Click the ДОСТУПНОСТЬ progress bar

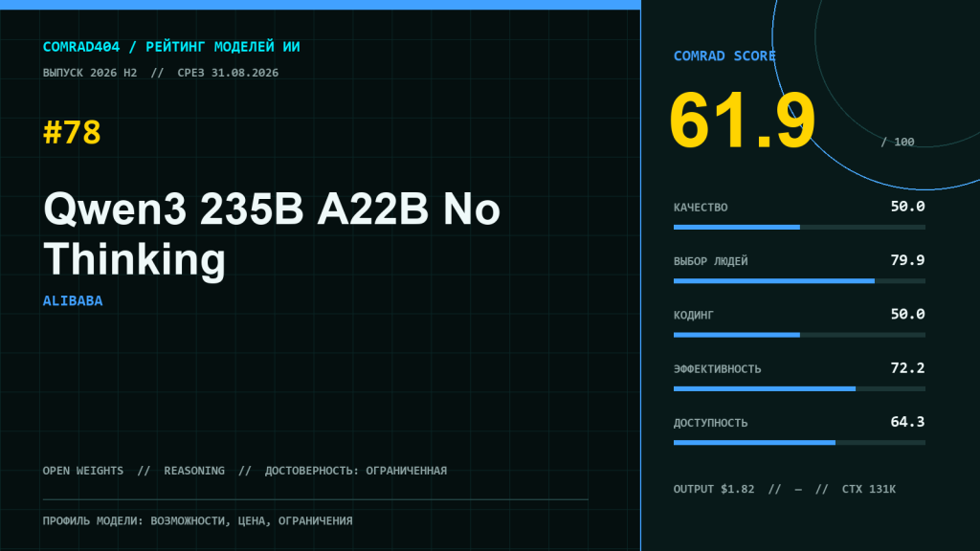799,443
